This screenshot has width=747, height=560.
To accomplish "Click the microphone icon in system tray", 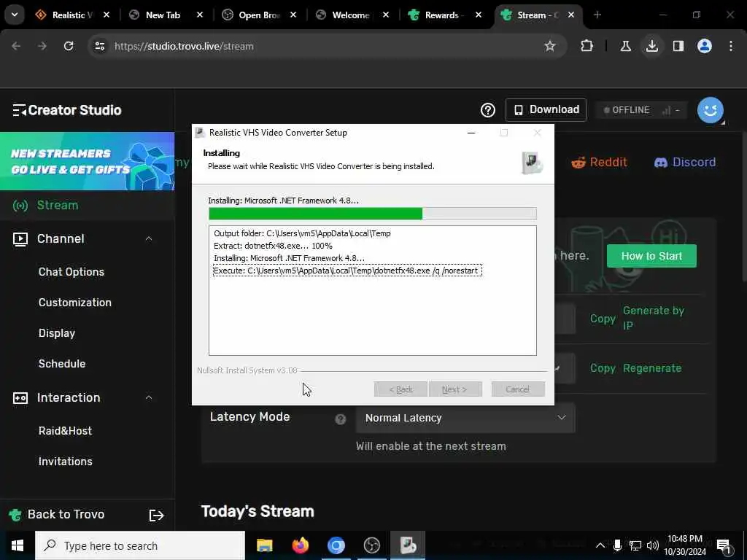I will coord(617,545).
